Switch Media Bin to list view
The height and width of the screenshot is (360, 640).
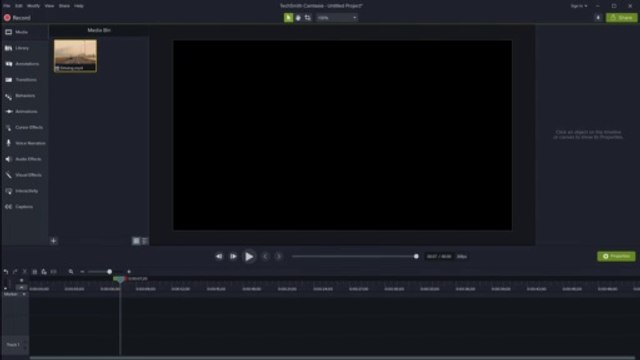click(x=145, y=241)
